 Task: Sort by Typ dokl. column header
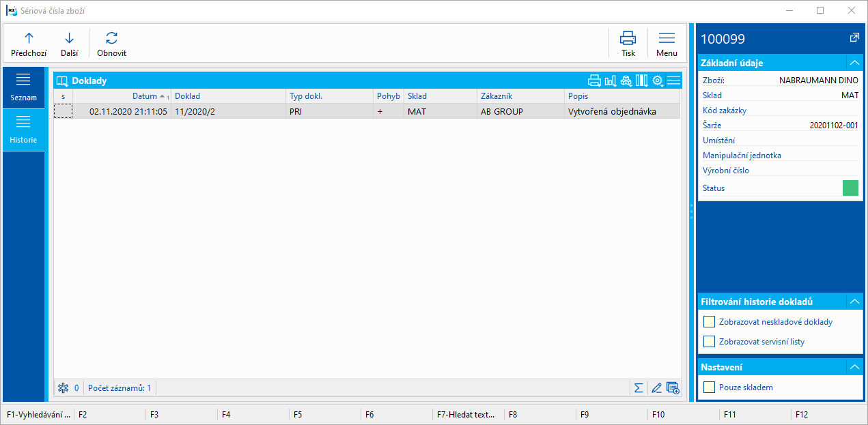329,96
